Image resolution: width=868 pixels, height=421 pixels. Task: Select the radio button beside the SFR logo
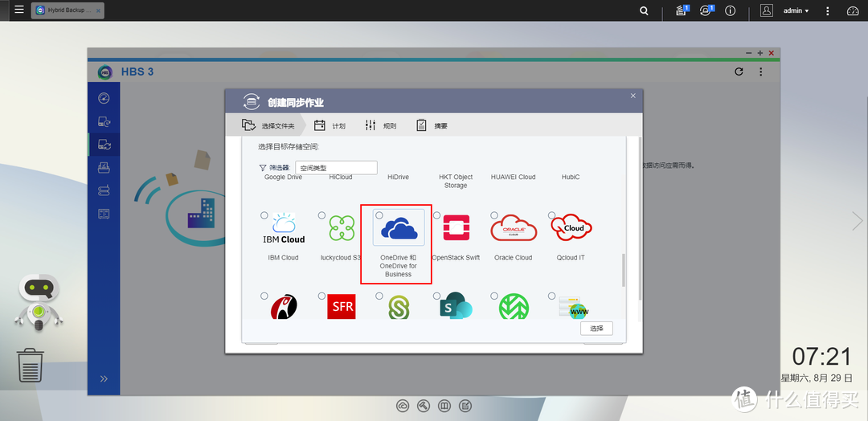pos(321,296)
